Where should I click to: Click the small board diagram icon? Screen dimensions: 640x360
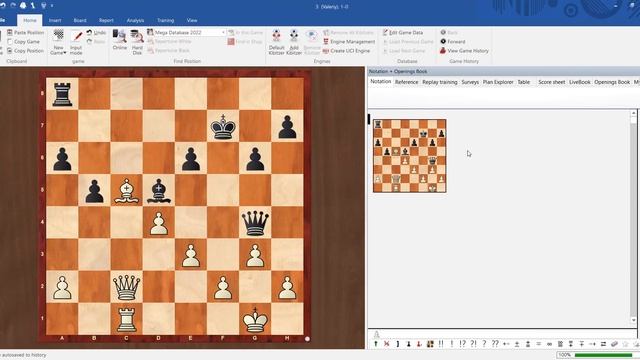(430, 344)
